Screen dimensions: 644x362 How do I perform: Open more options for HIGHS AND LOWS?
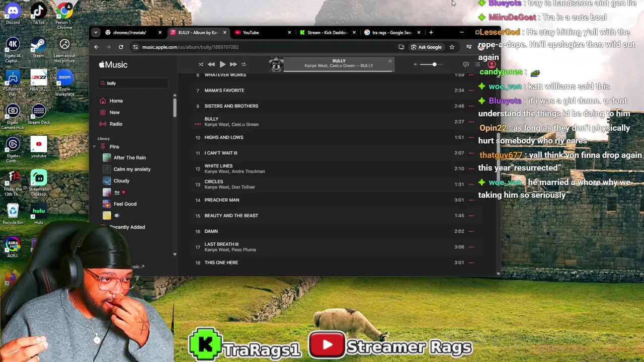pyautogui.click(x=471, y=137)
